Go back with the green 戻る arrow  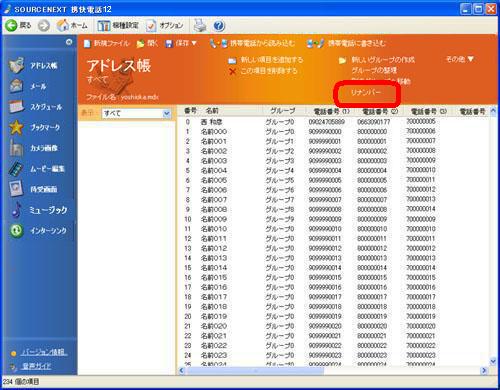point(18,25)
